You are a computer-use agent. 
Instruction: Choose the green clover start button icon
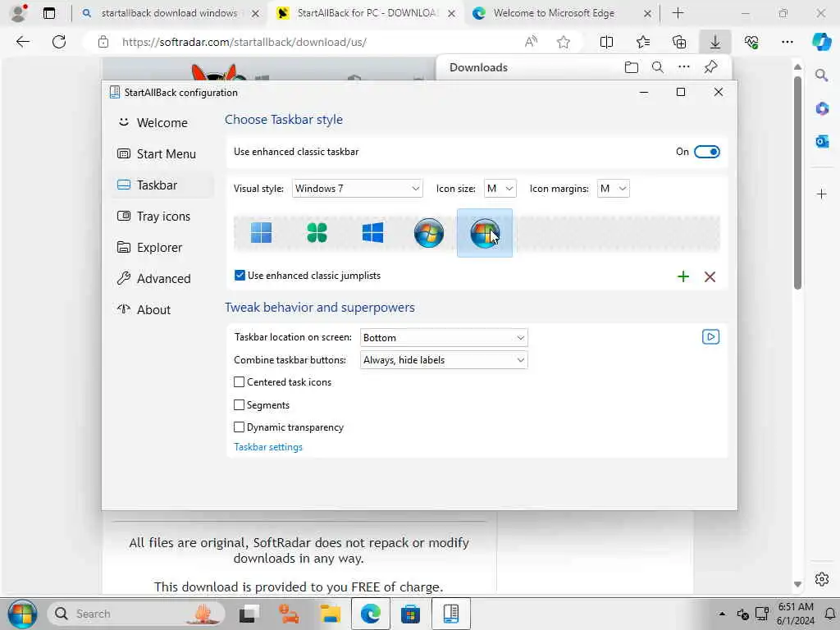click(x=317, y=233)
